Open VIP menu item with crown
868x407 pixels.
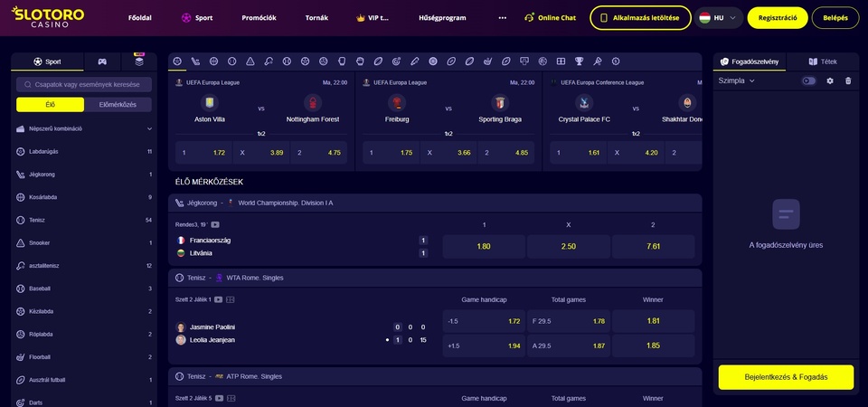(373, 18)
